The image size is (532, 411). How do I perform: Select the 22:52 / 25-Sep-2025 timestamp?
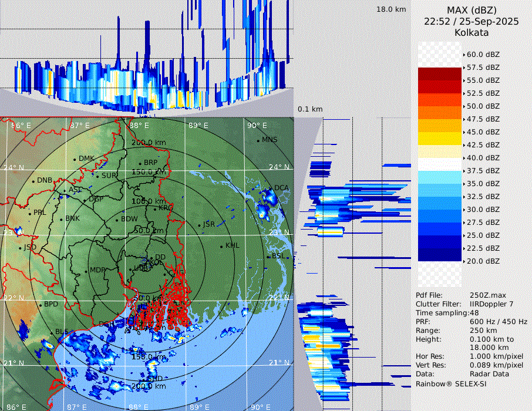(x=471, y=22)
